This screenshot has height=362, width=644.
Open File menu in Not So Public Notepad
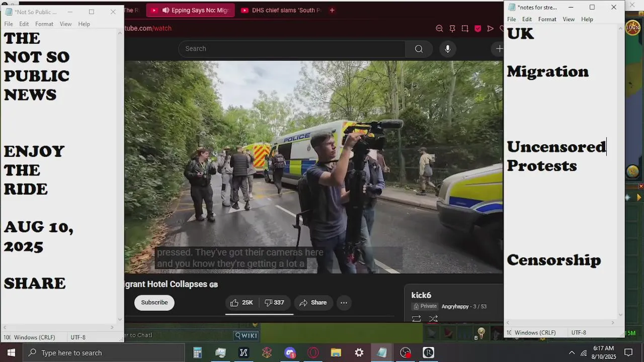point(9,24)
